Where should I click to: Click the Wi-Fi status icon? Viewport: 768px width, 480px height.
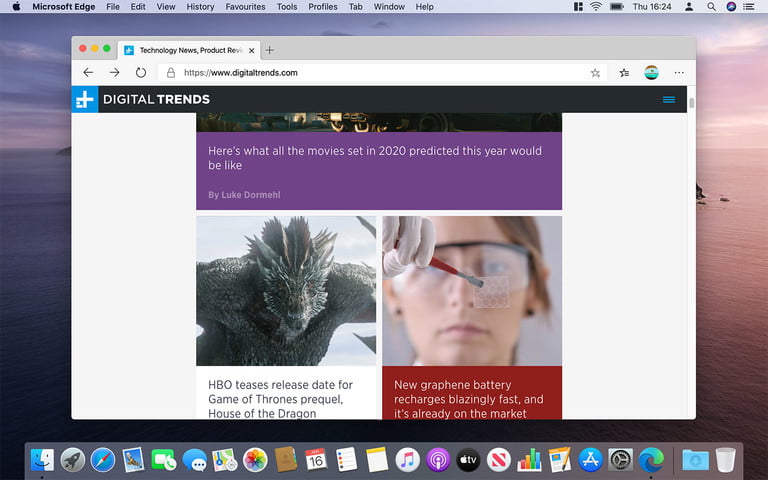(596, 6)
